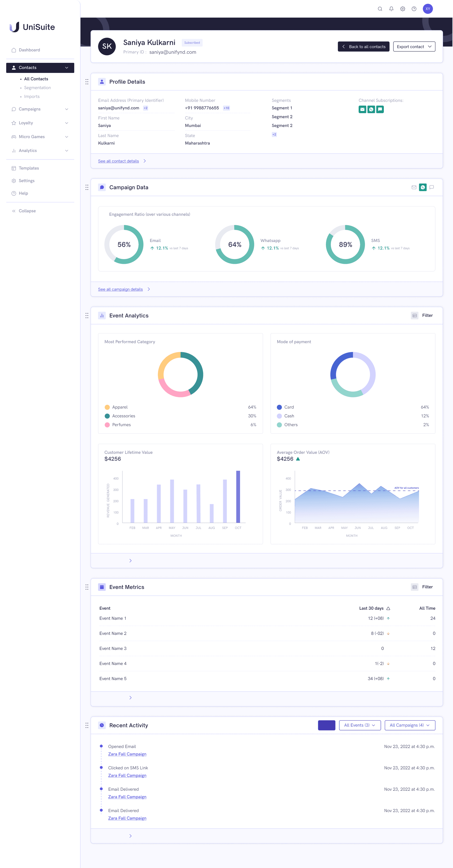Open the XY user avatar
453x868 pixels.
point(428,9)
